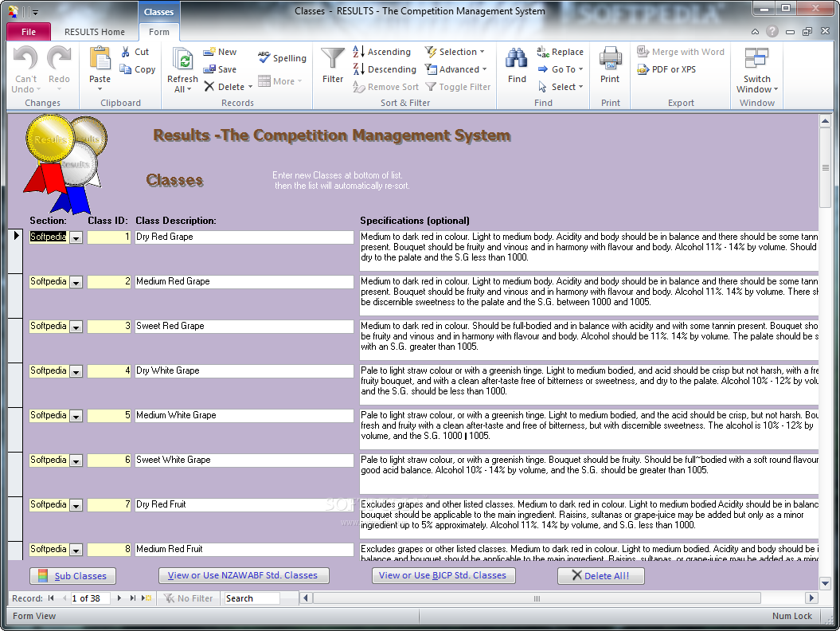The width and height of the screenshot is (840, 631).
Task: Click vertical scrollbar up arrow
Action: point(825,121)
